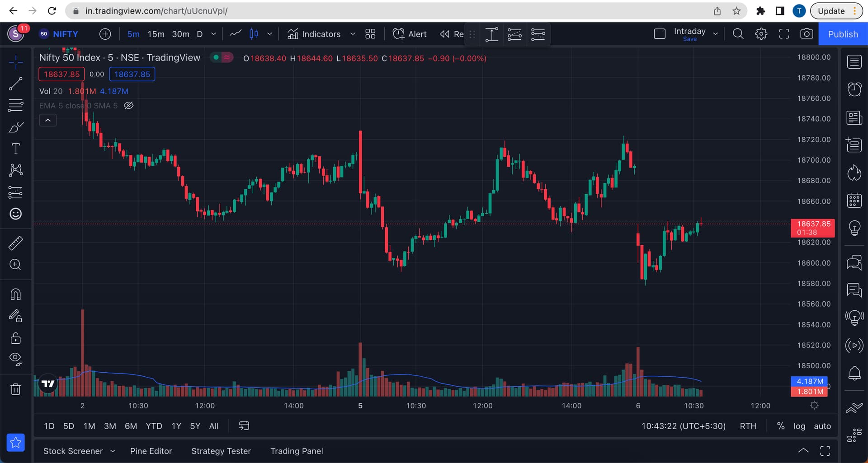This screenshot has height=463, width=868.
Task: Open the Pine Editor tab
Action: [x=151, y=451]
